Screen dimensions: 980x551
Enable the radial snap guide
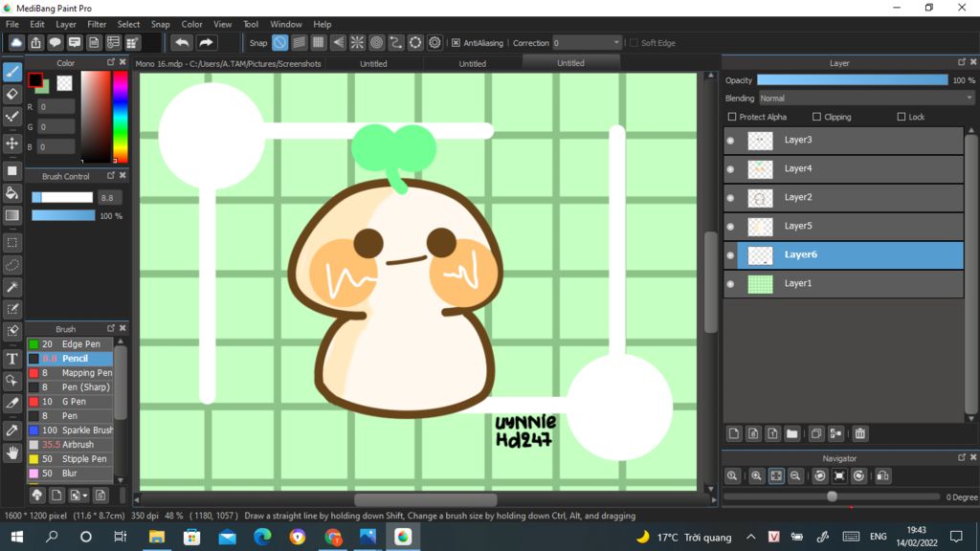357,42
